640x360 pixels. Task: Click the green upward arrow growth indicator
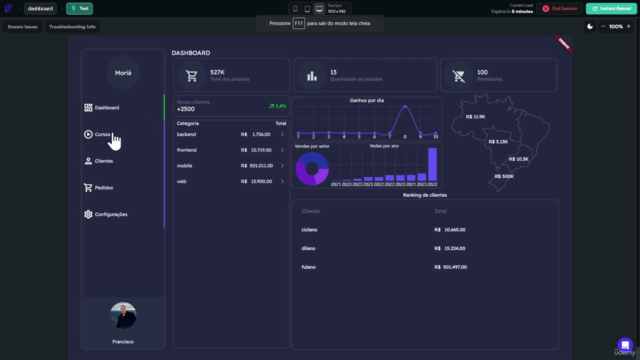(x=271, y=106)
